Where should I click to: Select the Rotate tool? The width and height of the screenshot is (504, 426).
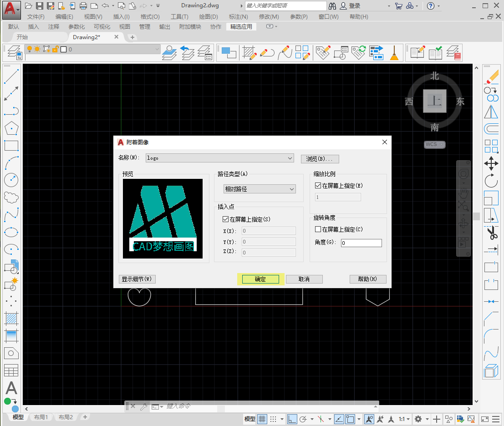(x=491, y=181)
